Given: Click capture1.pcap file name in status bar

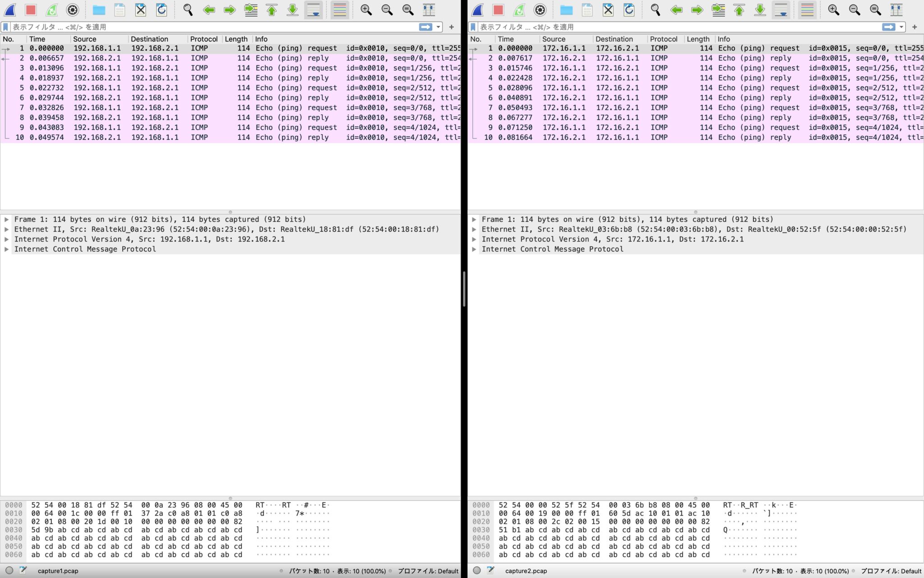Looking at the screenshot, I should (x=58, y=571).
